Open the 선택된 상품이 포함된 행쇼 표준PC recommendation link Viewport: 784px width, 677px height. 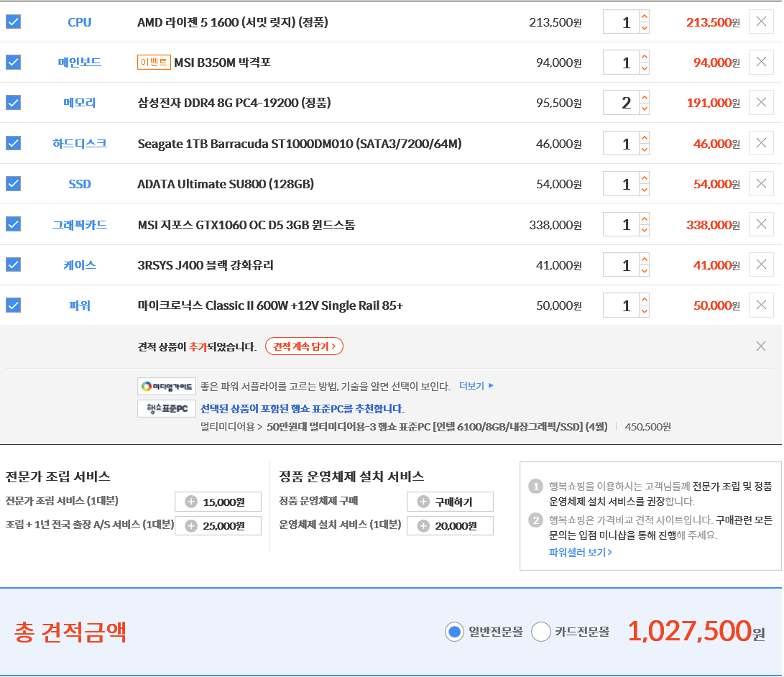303,408
